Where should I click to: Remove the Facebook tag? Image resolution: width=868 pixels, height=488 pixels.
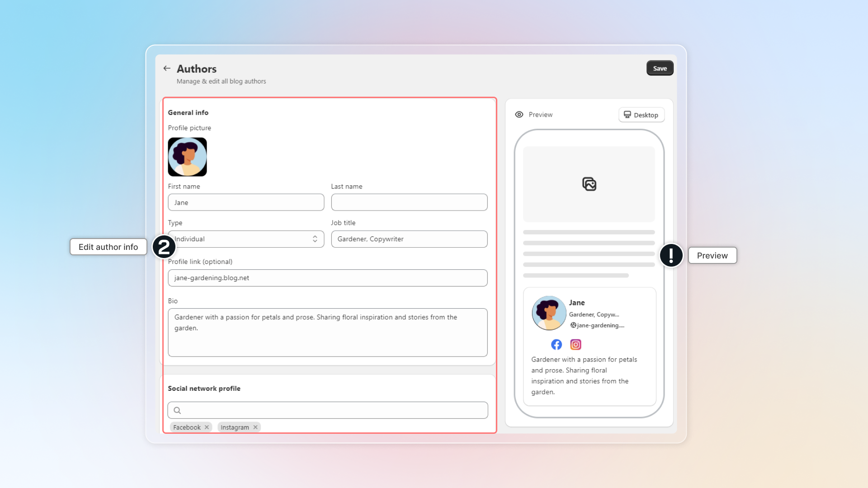click(x=207, y=427)
